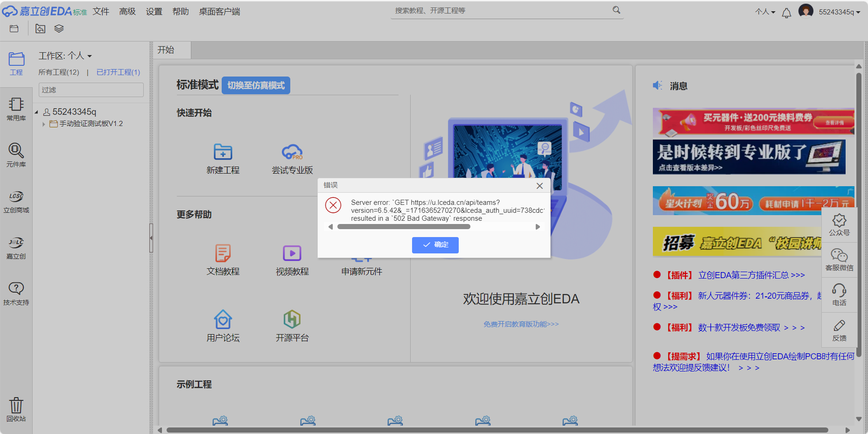Switch to simulation mode with 切换至仿真模式
868x434 pixels.
click(256, 85)
